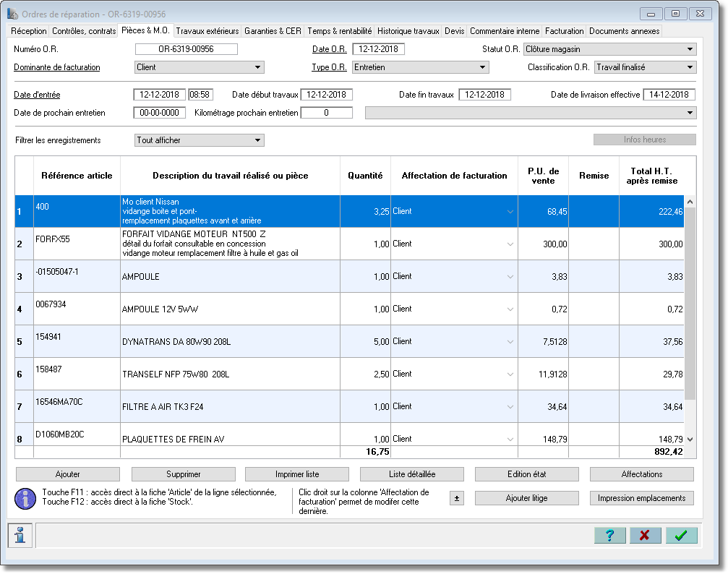Switch to the Facturation tab
The image size is (728, 574).
pos(564,31)
